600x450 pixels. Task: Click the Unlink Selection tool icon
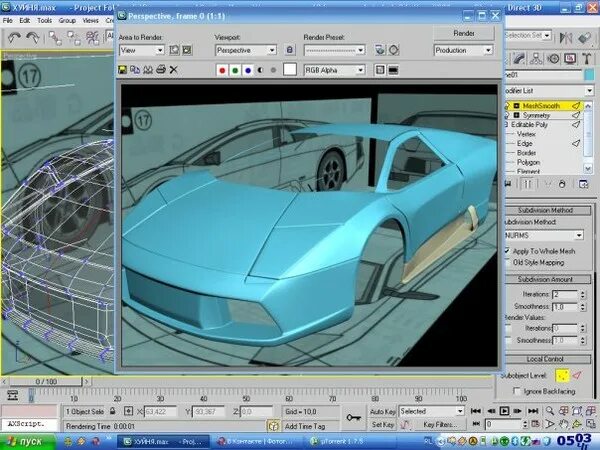coord(73,38)
